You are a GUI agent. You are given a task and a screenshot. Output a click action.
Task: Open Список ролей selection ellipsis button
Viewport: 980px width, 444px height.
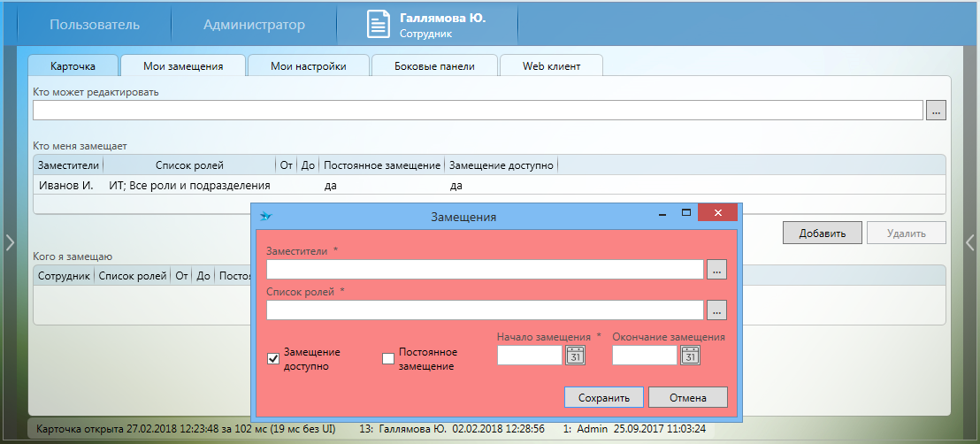coord(716,310)
